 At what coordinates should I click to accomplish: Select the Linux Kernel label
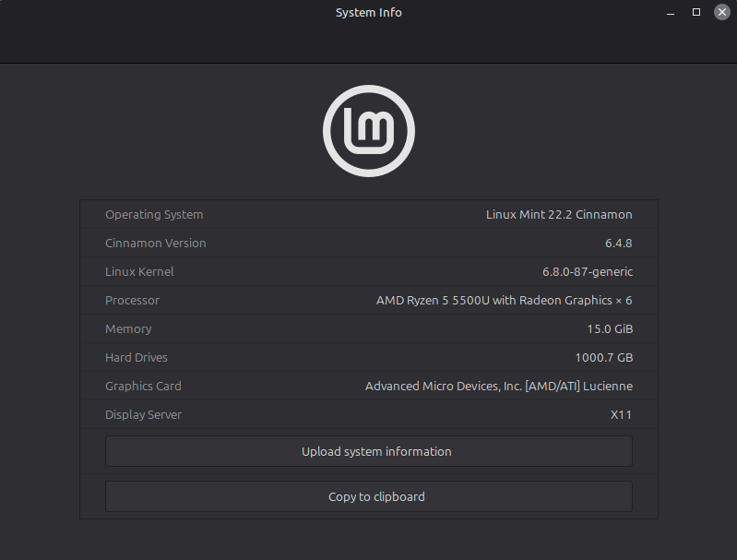coord(139,272)
